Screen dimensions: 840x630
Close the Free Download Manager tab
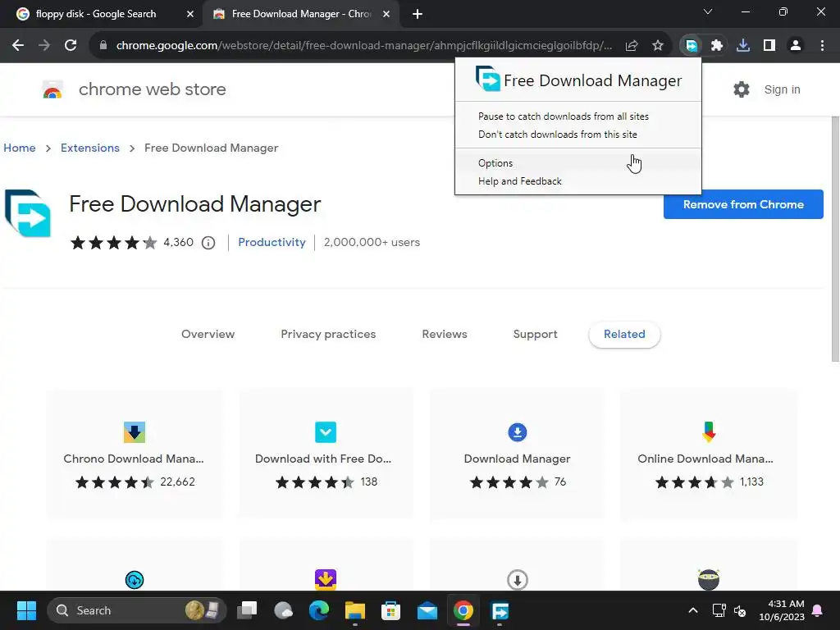pyautogui.click(x=386, y=14)
